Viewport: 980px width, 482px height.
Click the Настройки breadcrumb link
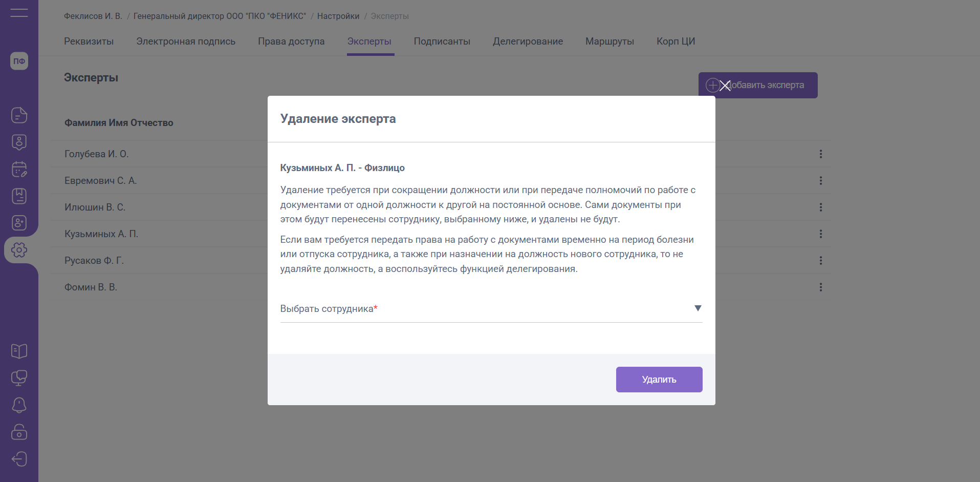pyautogui.click(x=338, y=16)
